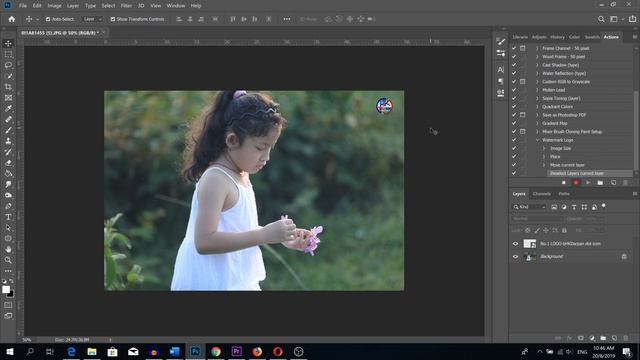Toggle the Auto-Select checkbox
Screen dimensions: 640x360
(x=48, y=19)
